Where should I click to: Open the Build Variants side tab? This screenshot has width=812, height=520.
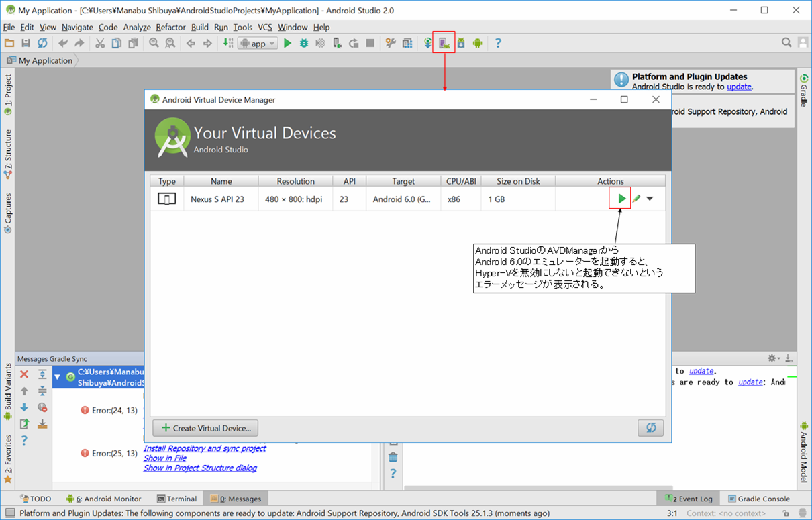click(x=8, y=392)
